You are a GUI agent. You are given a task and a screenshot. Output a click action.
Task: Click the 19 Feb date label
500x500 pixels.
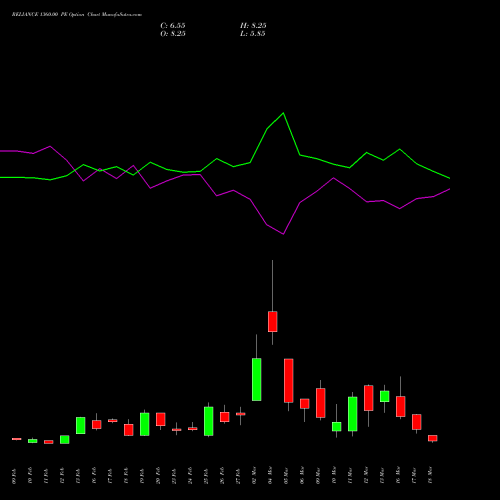[x=142, y=476]
